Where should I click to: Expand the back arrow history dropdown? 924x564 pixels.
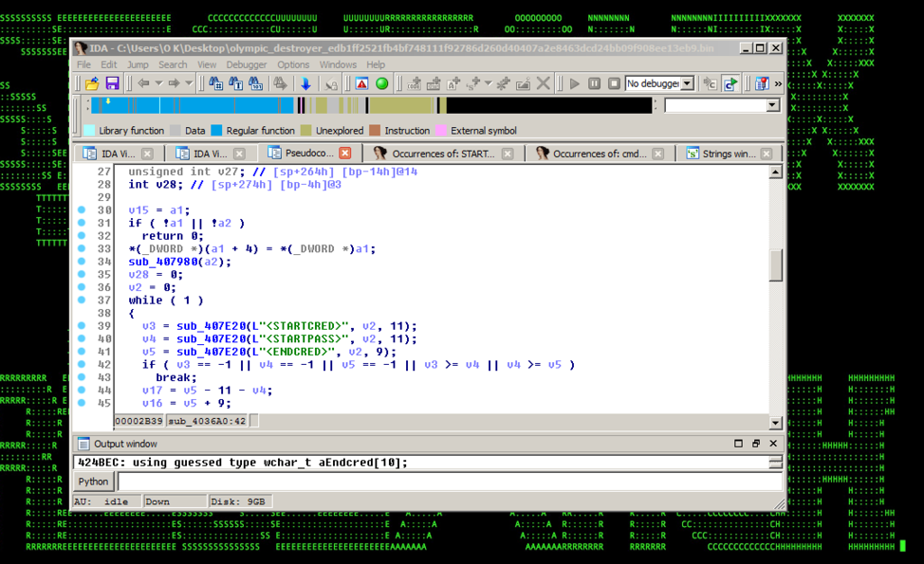157,84
